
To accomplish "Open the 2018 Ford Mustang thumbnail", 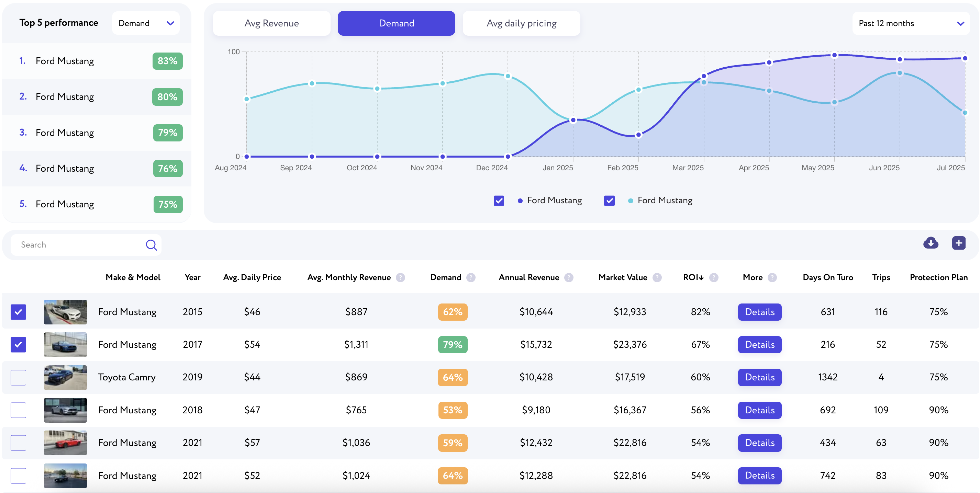I will click(x=65, y=410).
